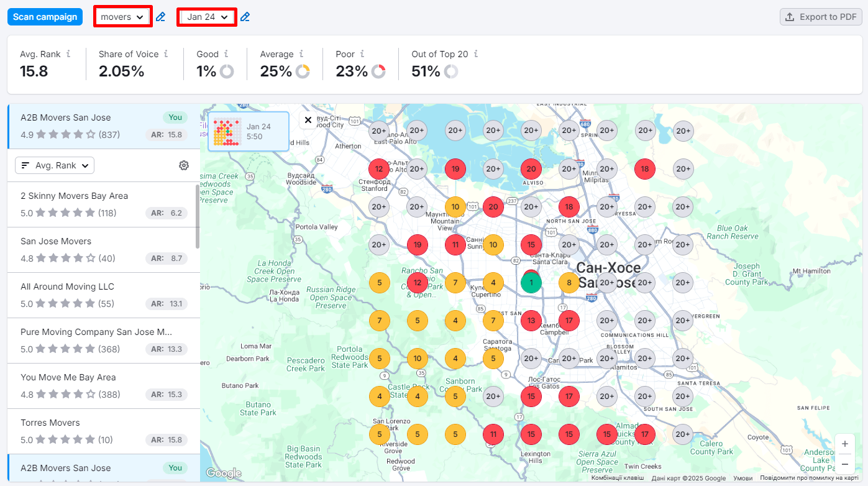868x486 pixels.
Task: Click Комбінації клавіш shortcuts link
Action: [617, 479]
